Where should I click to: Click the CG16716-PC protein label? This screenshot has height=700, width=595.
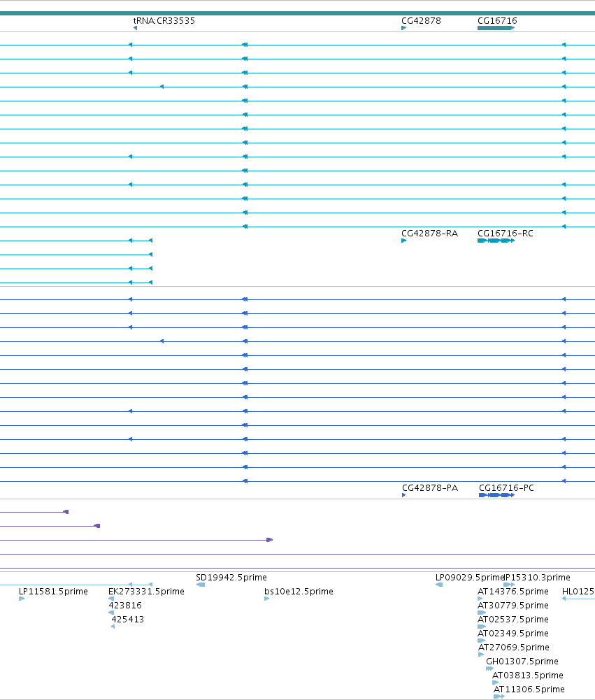tap(506, 487)
